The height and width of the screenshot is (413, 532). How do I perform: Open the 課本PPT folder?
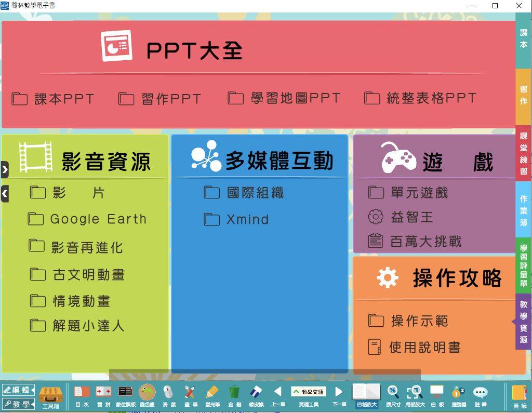coord(53,99)
